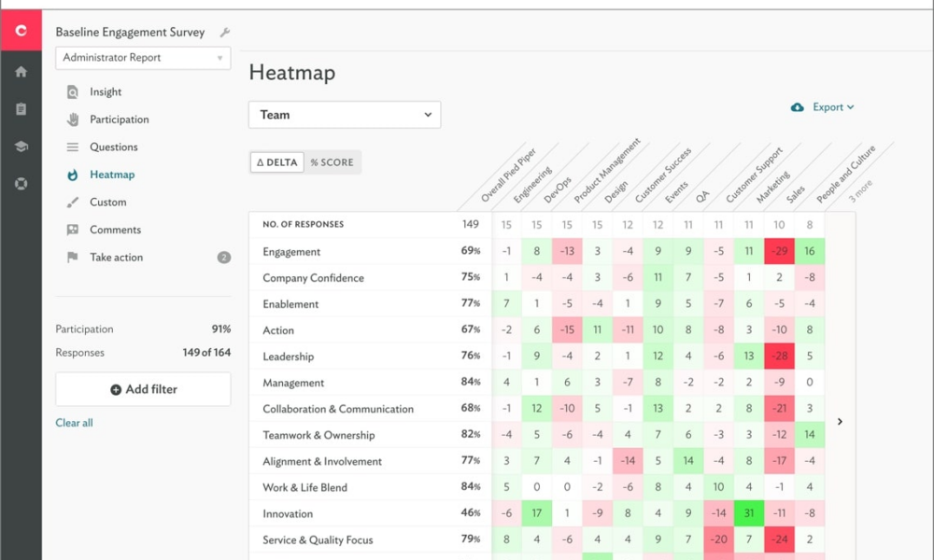934x560 pixels.
Task: Click the Questions list icon
Action: click(x=73, y=147)
